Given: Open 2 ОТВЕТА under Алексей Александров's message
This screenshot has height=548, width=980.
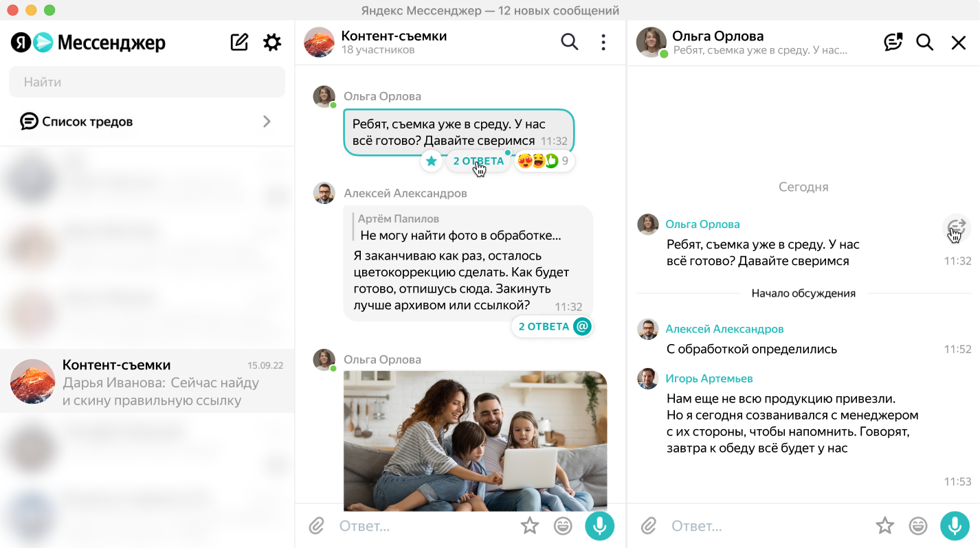Looking at the screenshot, I should click(x=544, y=326).
